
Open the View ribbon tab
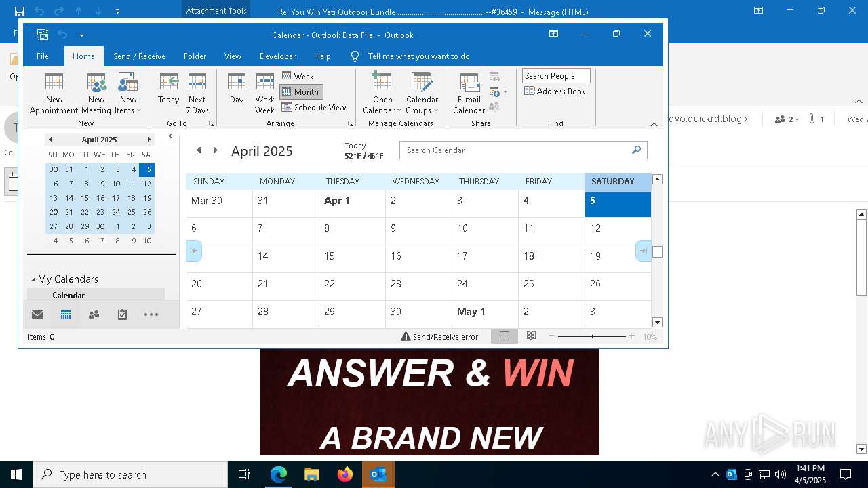(x=233, y=56)
